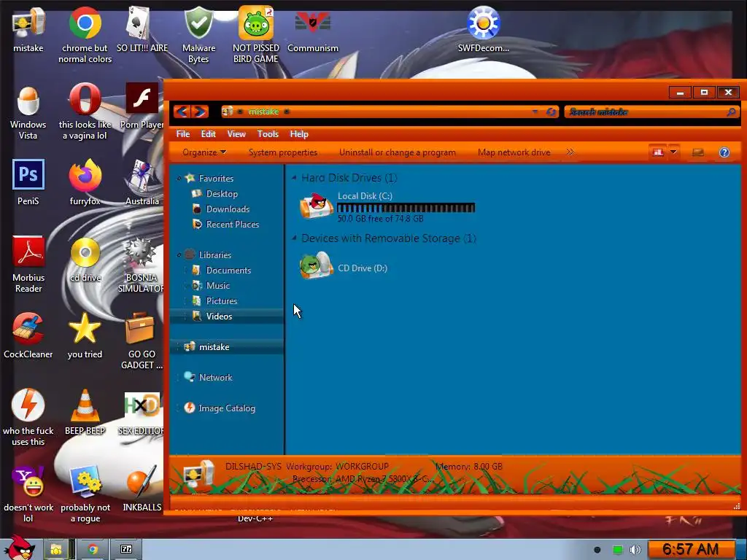Select Downloads in navigation pane
The height and width of the screenshot is (560, 747).
(x=228, y=209)
